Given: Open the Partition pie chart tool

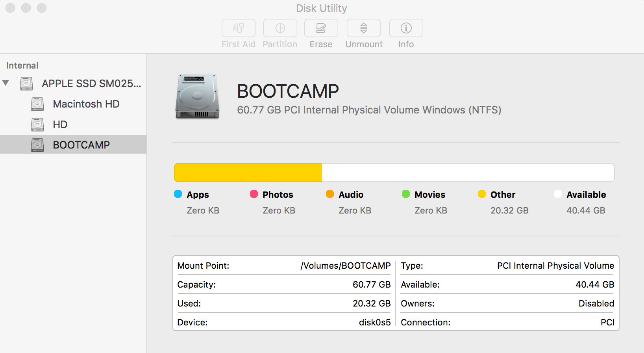Looking at the screenshot, I should 280,28.
